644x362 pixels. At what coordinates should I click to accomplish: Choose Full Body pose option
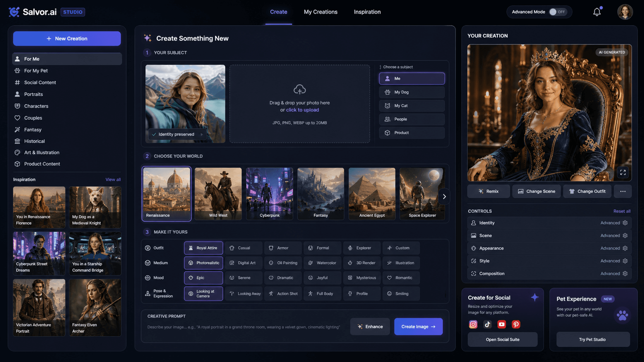click(x=322, y=293)
